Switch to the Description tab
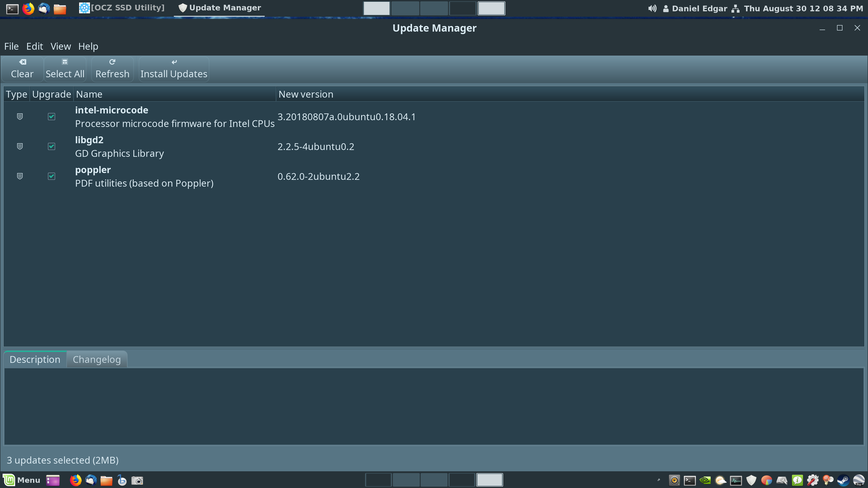This screenshot has width=868, height=488. click(x=35, y=359)
